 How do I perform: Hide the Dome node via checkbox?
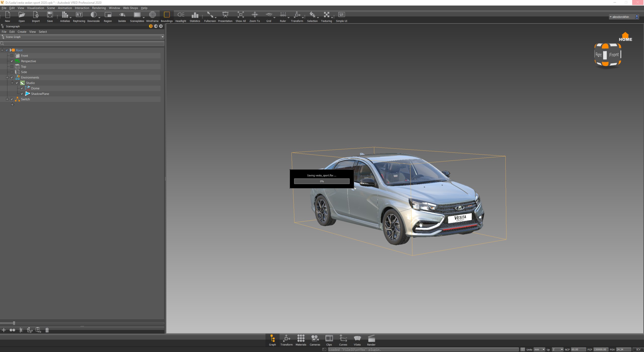tap(22, 88)
